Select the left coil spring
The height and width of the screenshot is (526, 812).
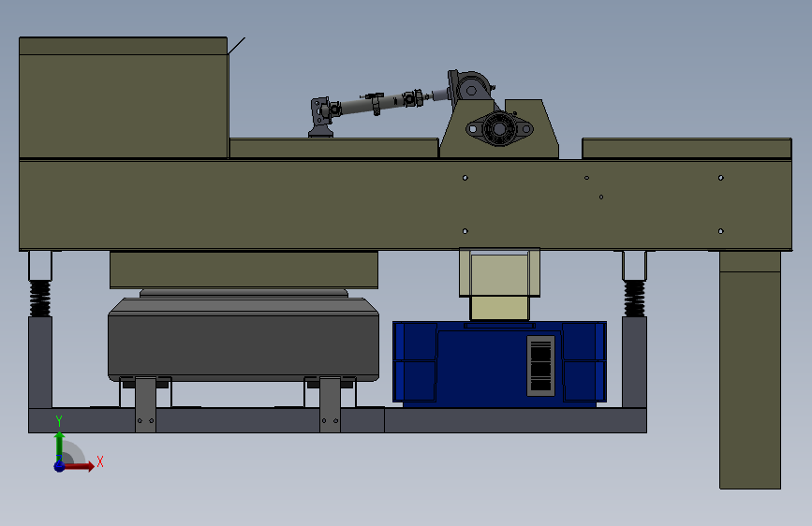pyautogui.click(x=40, y=299)
